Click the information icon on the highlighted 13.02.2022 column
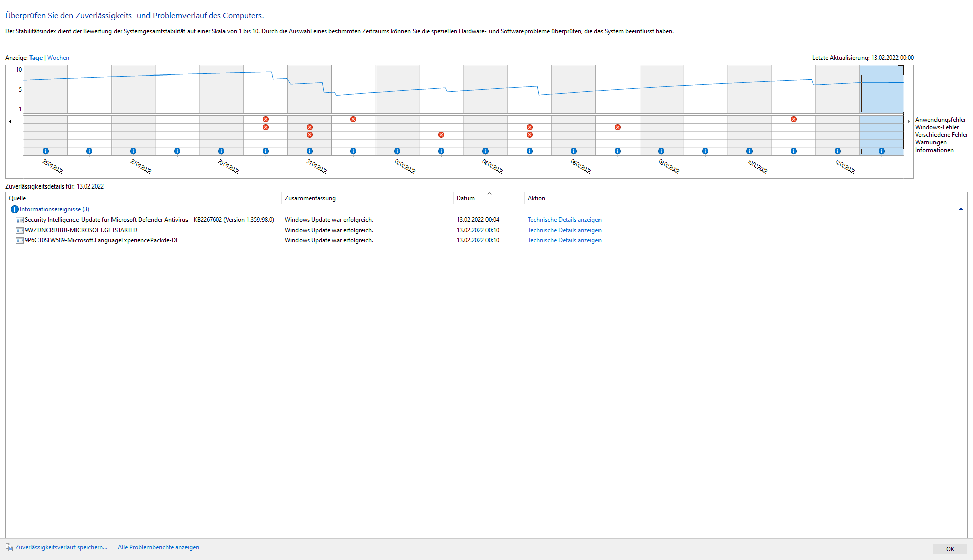This screenshot has height=560, width=973. (x=882, y=151)
